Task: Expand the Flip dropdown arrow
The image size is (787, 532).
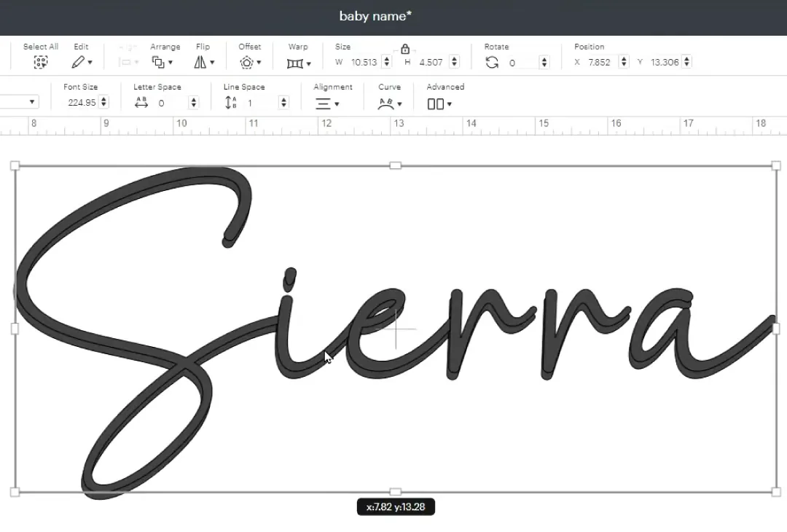Action: pyautogui.click(x=212, y=63)
